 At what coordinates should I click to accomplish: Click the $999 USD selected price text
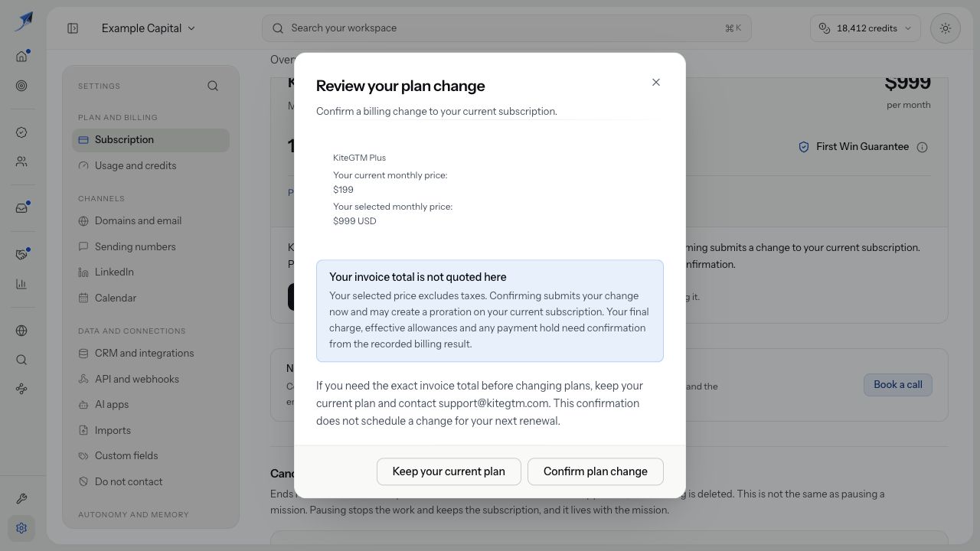[x=354, y=221]
